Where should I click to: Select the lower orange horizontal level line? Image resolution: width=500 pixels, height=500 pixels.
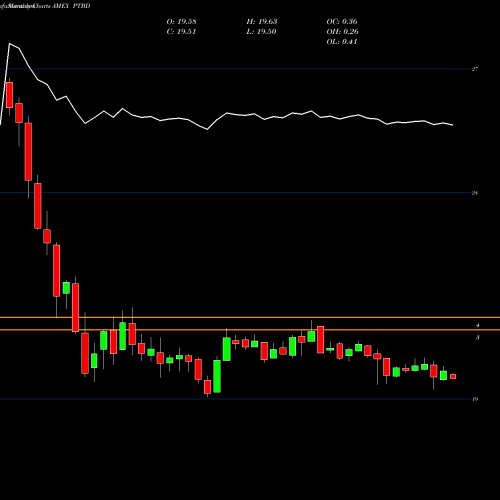[250, 330]
